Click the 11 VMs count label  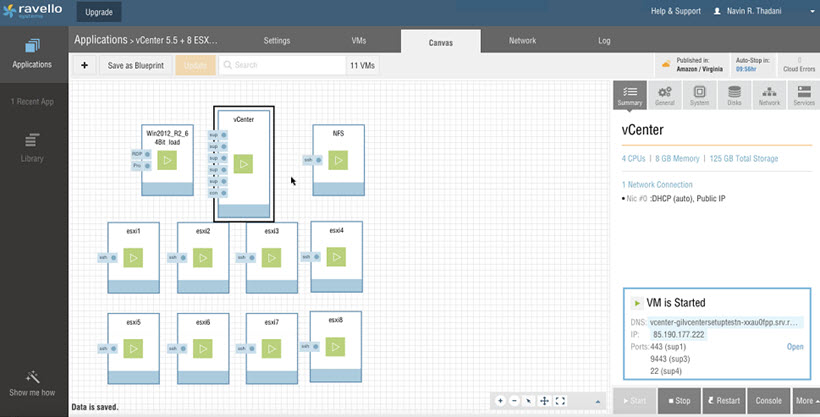(362, 65)
